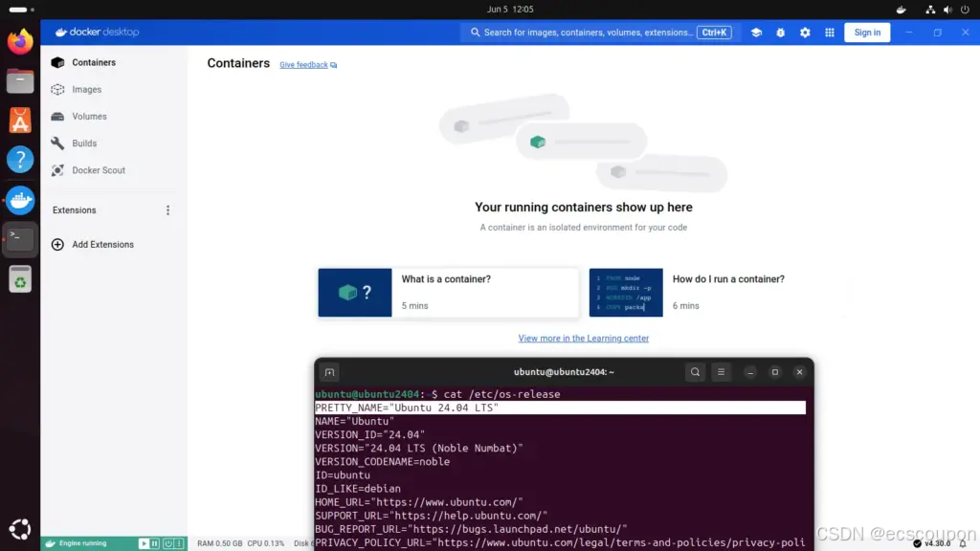This screenshot has height=551, width=980.
Task: Click the Sign in button
Action: 867,33
